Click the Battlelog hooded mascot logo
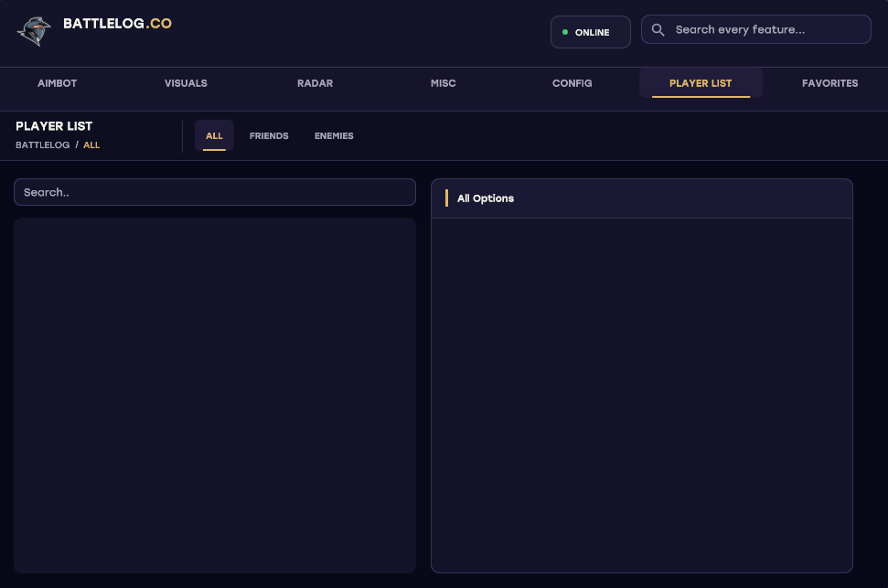 [x=34, y=31]
